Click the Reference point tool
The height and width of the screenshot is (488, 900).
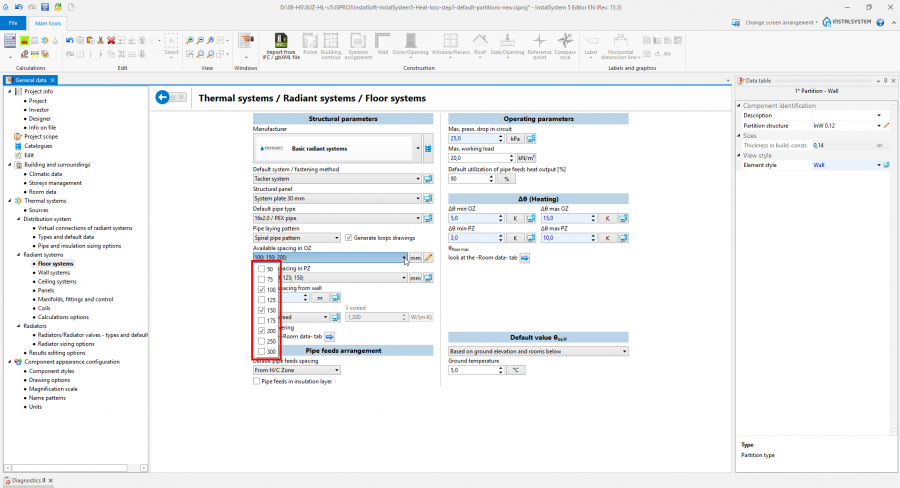point(539,45)
